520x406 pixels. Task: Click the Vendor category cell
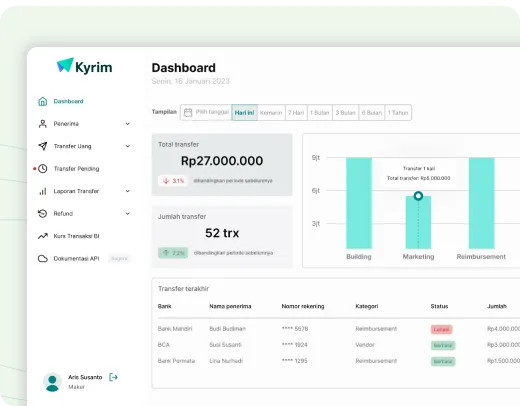pyautogui.click(x=365, y=345)
